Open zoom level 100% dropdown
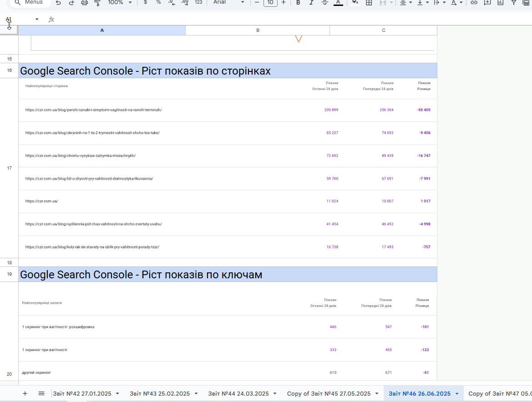The width and height of the screenshot is (532, 402). [120, 2]
